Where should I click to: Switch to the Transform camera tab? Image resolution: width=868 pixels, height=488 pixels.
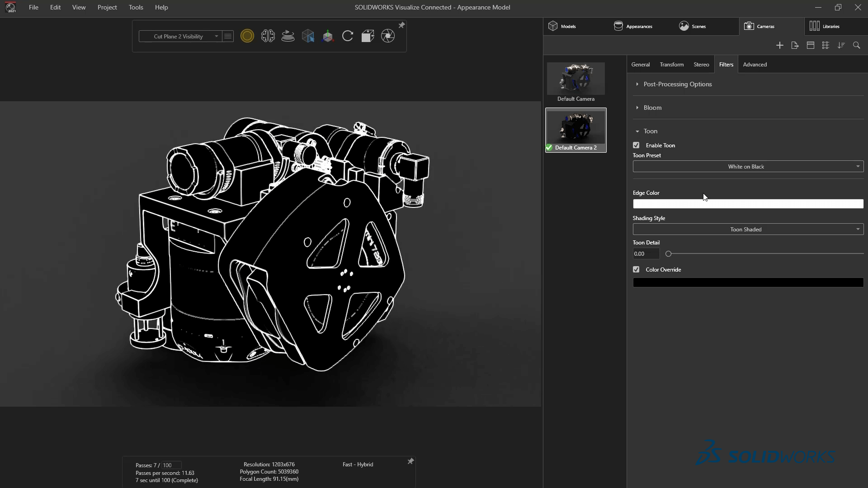coord(671,64)
